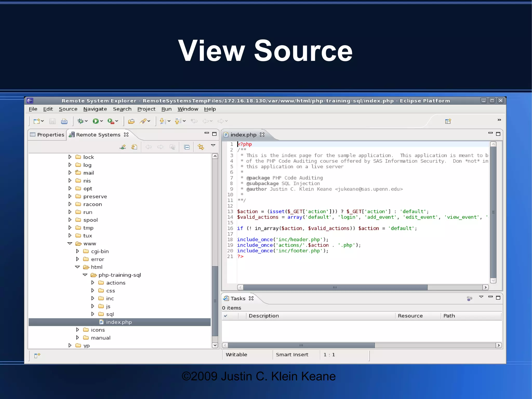Click the Back arrow in Remote Systems toolbar
The image size is (532, 399).
point(149,147)
